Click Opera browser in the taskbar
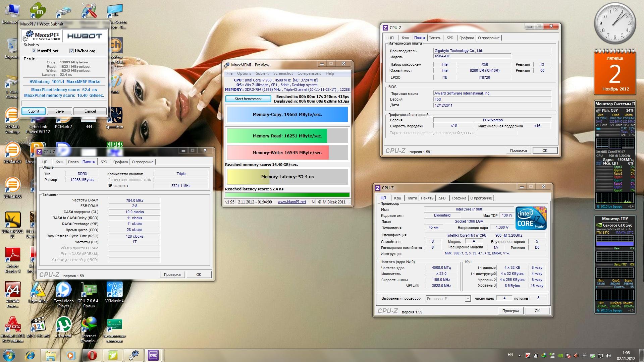The height and width of the screenshot is (362, 644). point(92,355)
